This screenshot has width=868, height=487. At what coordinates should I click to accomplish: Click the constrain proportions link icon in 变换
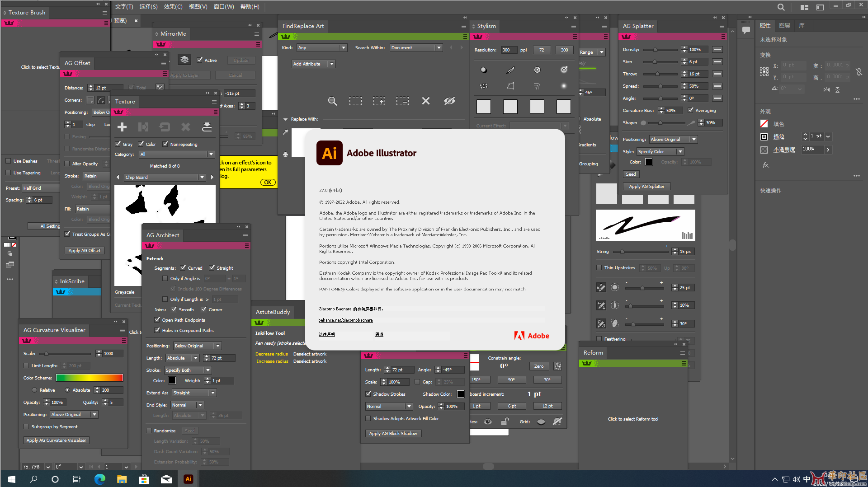coord(859,71)
